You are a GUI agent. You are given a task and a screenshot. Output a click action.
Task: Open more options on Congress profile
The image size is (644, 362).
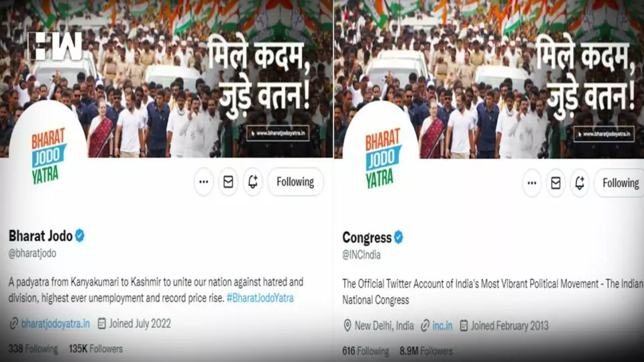[532, 183]
